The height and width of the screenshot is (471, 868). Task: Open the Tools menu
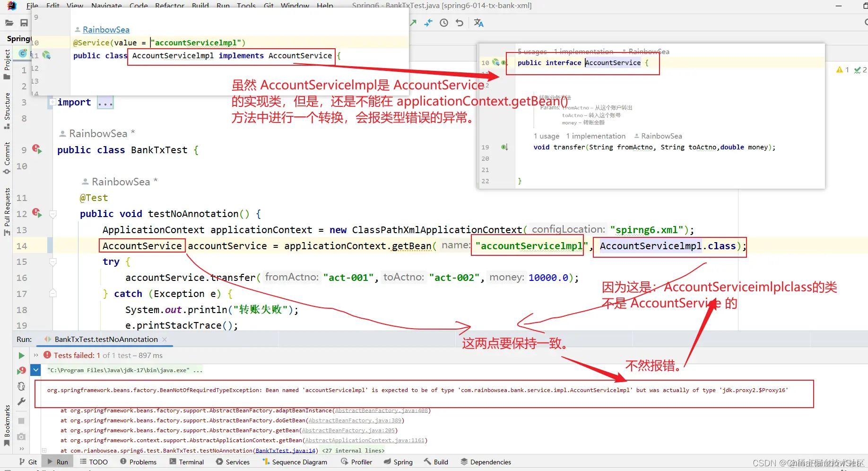click(246, 6)
